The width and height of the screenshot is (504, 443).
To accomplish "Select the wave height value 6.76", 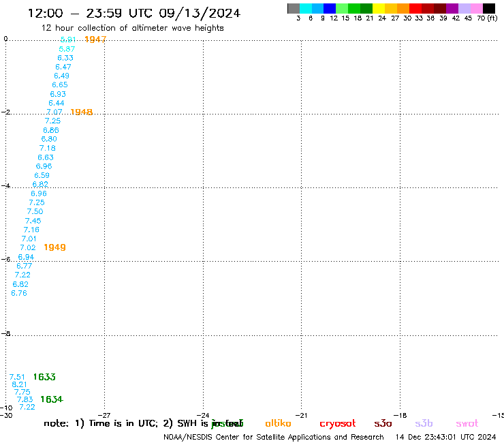I will pyautogui.click(x=19, y=293).
